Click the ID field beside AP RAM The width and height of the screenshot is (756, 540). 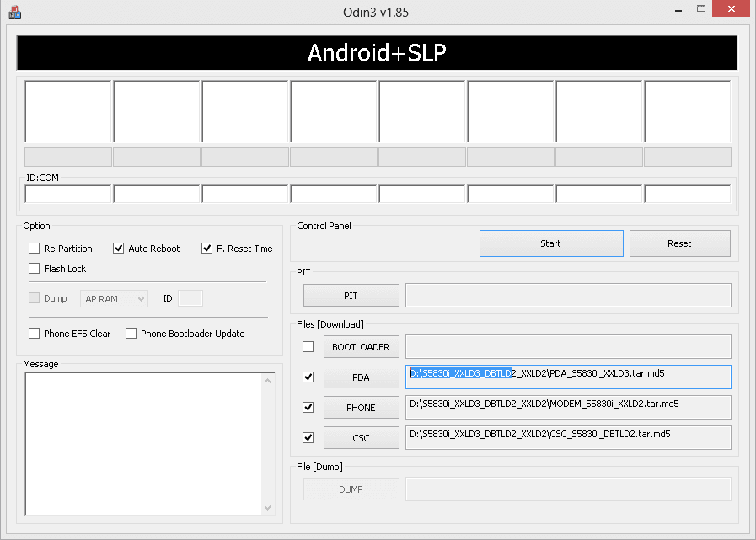pyautogui.click(x=190, y=298)
